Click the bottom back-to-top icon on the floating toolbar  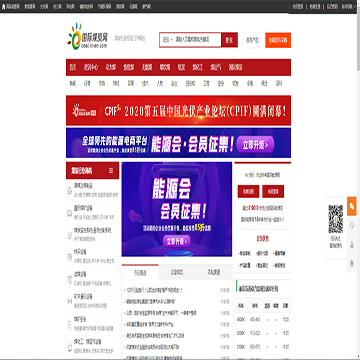(x=352, y=264)
